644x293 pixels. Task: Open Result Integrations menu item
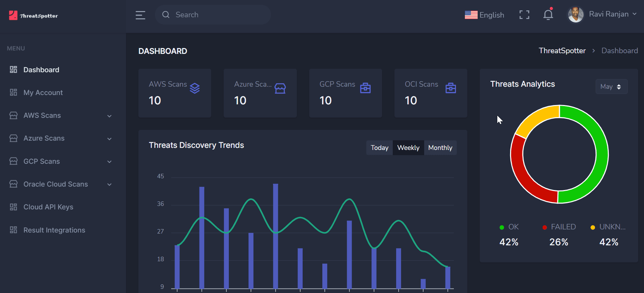tap(54, 230)
